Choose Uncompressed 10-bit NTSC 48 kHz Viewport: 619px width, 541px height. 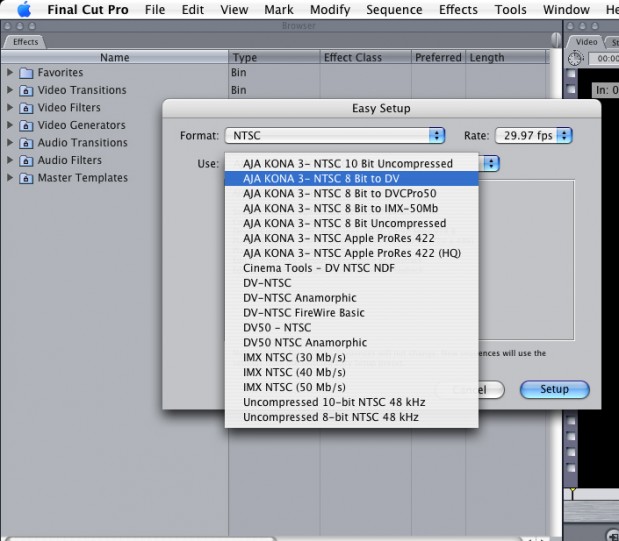351,402
